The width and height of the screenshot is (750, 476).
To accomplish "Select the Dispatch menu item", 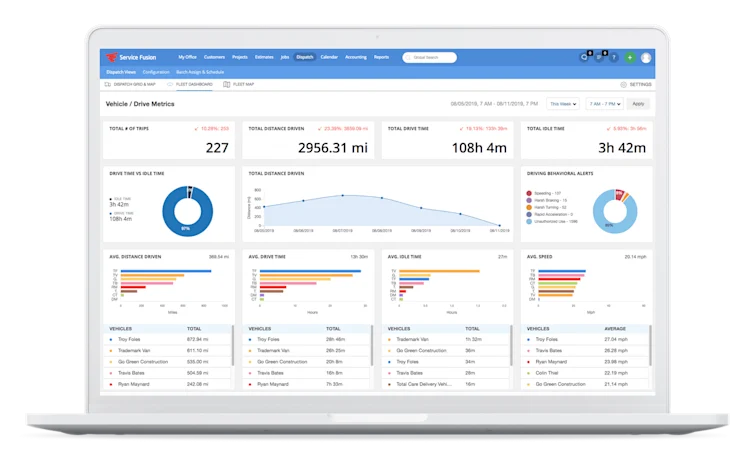I will click(305, 57).
